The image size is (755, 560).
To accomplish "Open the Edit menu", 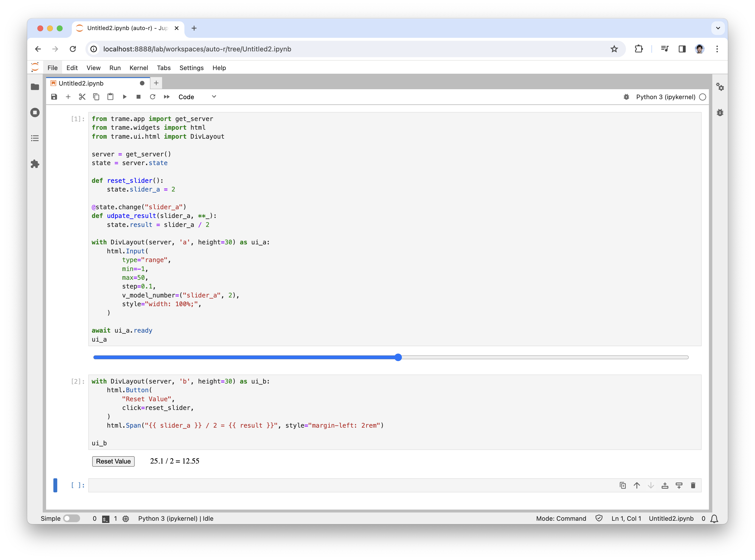I will coord(72,68).
